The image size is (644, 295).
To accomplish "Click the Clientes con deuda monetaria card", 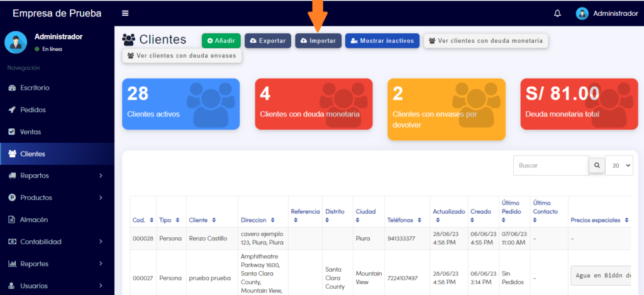I will point(314,104).
